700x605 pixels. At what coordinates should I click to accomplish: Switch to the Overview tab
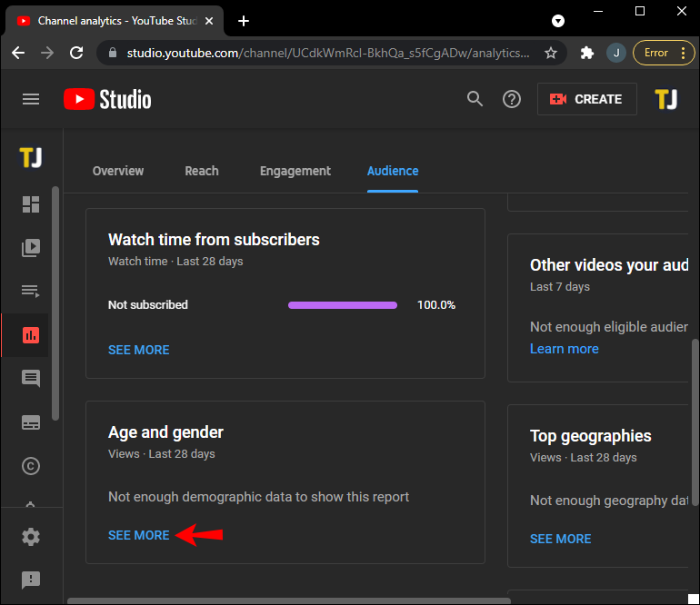[118, 171]
